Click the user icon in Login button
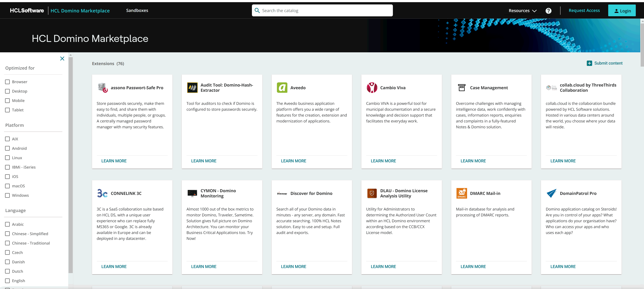 pyautogui.click(x=616, y=11)
